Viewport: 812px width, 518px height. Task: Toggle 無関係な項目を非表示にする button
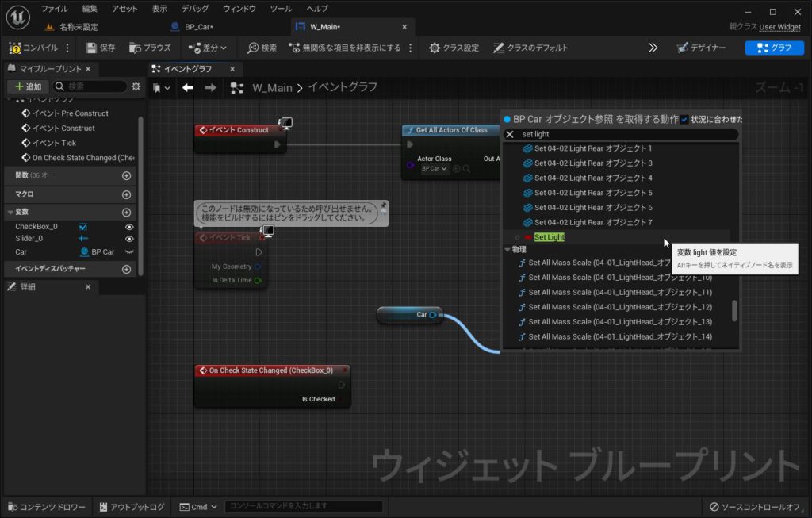(344, 48)
